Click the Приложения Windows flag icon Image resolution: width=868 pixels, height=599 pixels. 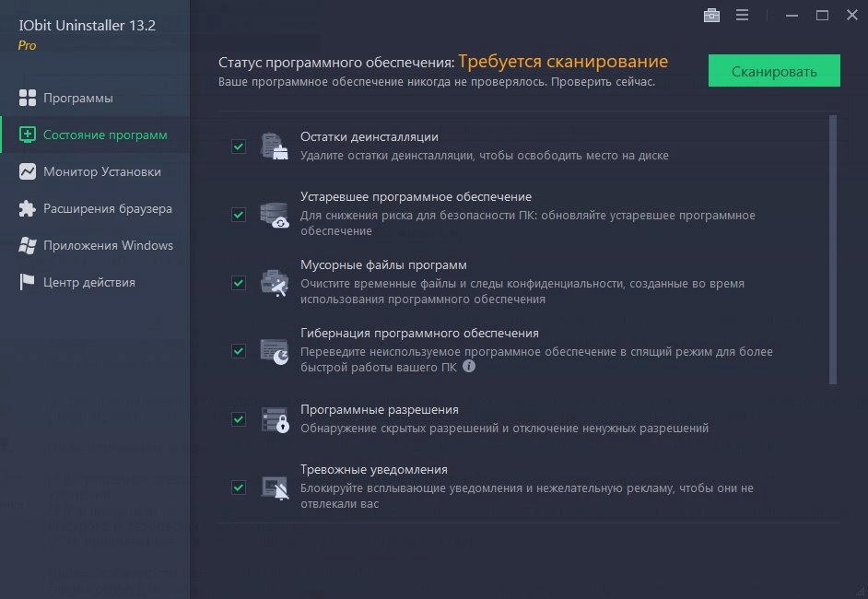click(27, 245)
